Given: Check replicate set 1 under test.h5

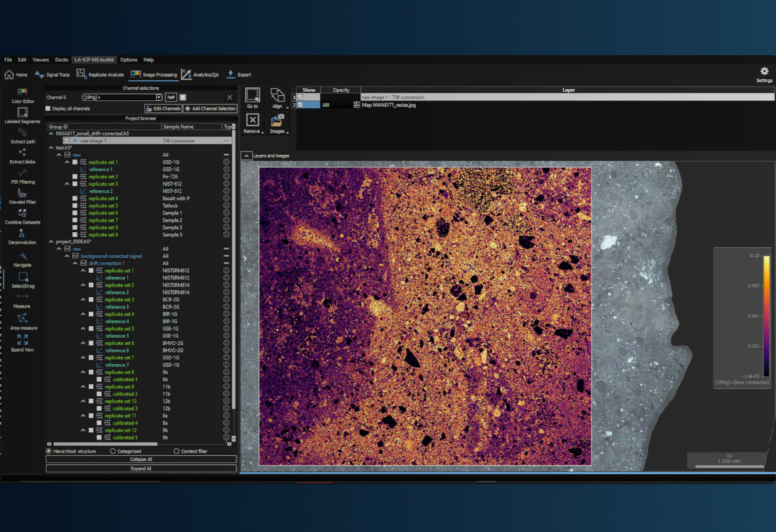Looking at the screenshot, I should pos(75,162).
